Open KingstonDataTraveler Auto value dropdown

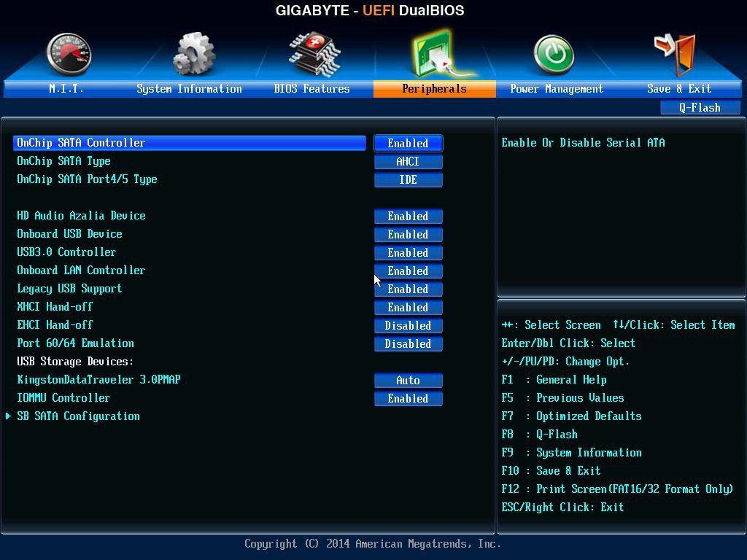click(x=409, y=380)
